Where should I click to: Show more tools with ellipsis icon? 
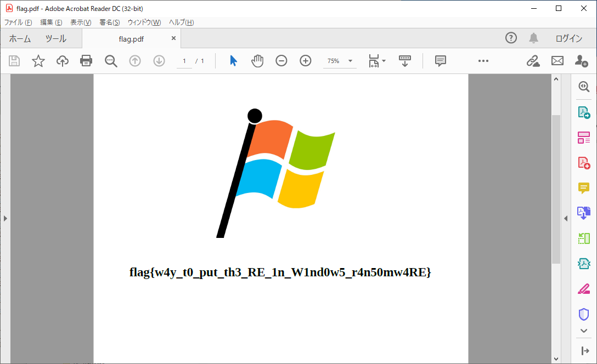(483, 61)
